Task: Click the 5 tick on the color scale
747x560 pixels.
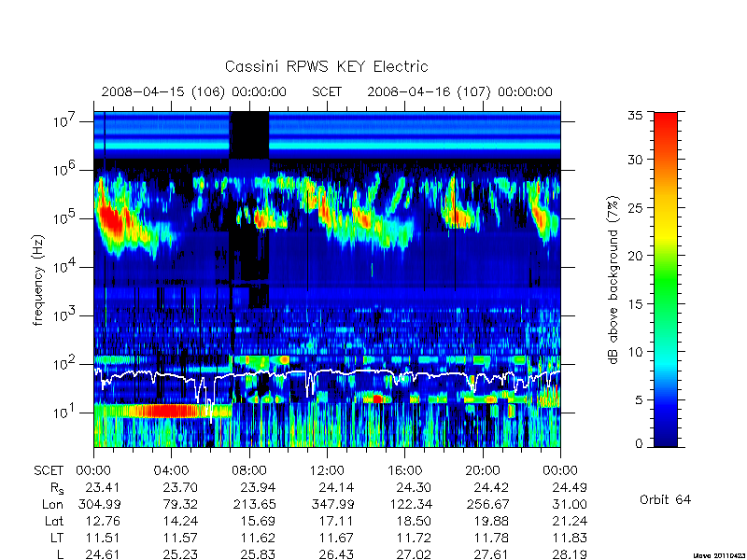Action: click(x=640, y=399)
